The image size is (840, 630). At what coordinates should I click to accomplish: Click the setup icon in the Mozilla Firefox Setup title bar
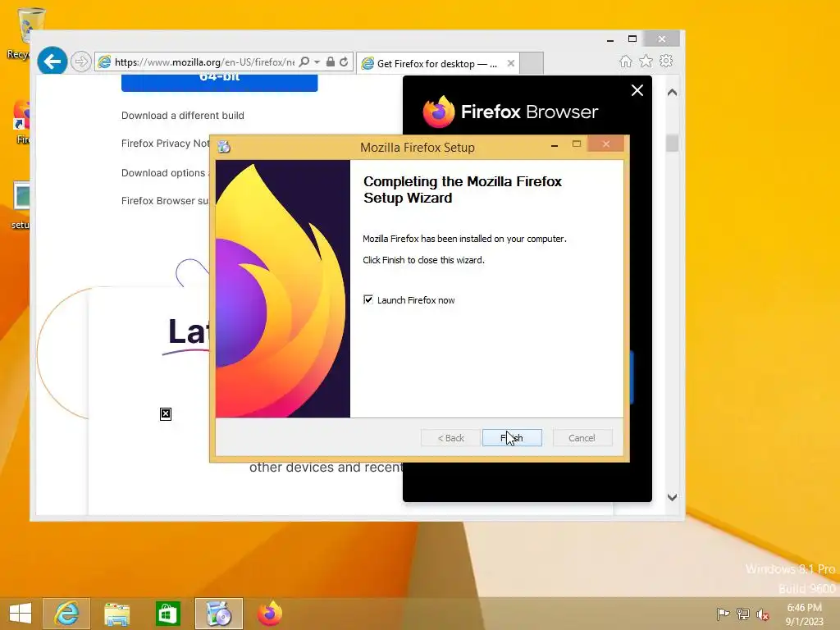224,147
